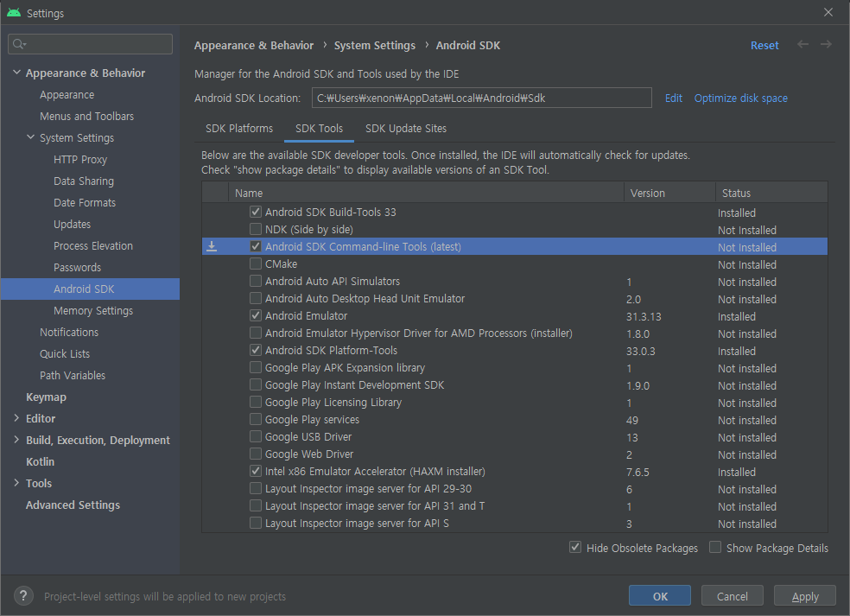Viewport: 850px width, 616px height.
Task: Click version 33.0.3 of Platform-Tools
Action: (640, 352)
